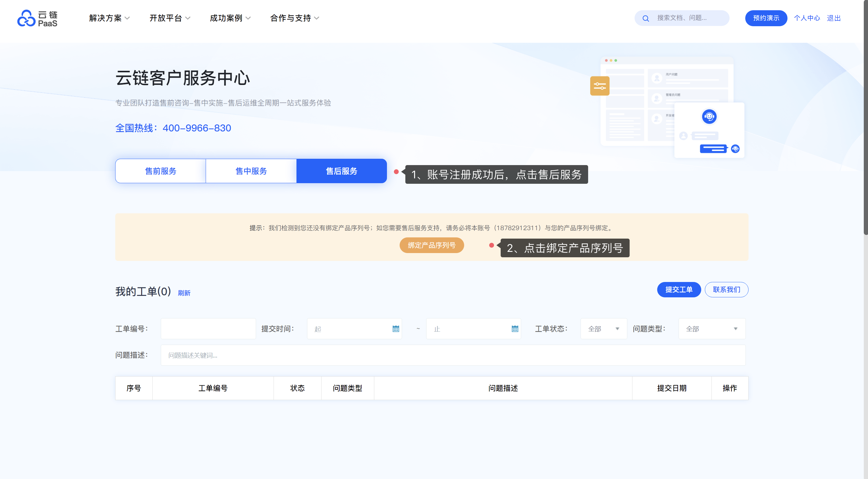868x479 pixels.
Task: Click the search magnifier icon
Action: (x=645, y=18)
